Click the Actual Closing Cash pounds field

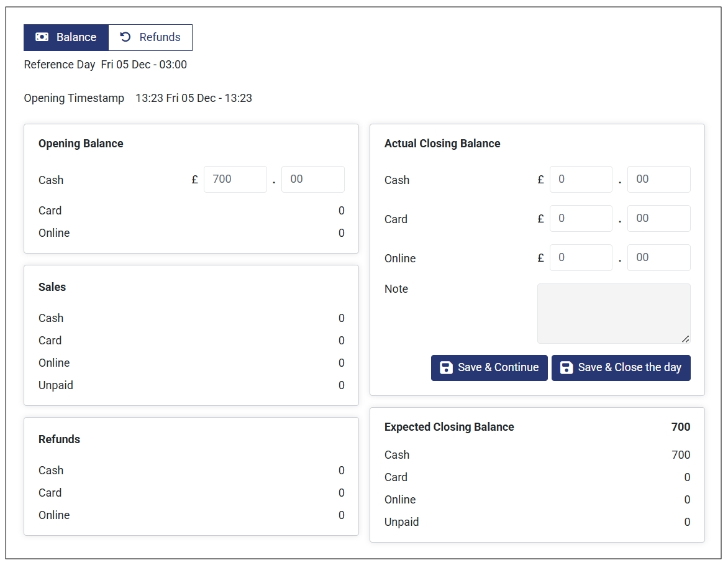coord(581,180)
